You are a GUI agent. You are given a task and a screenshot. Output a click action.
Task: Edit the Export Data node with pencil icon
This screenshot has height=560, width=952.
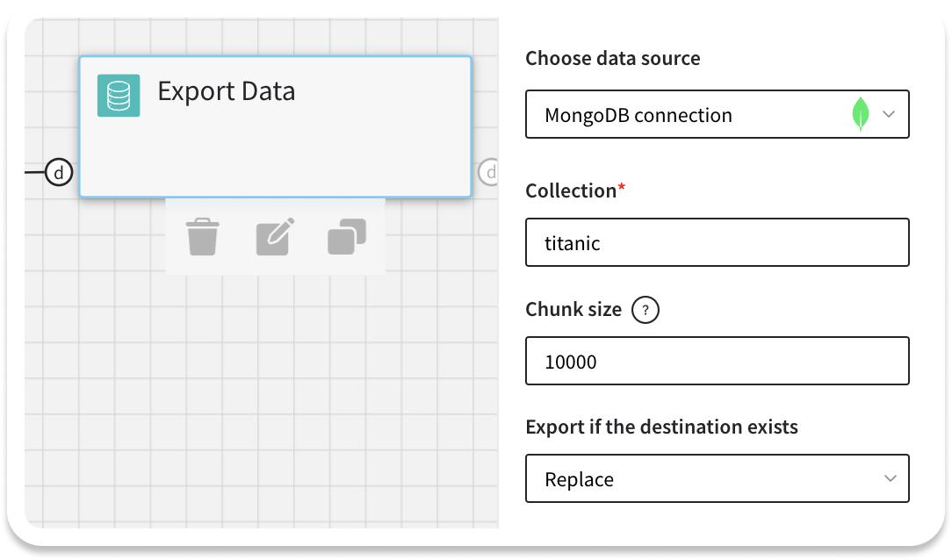[275, 237]
